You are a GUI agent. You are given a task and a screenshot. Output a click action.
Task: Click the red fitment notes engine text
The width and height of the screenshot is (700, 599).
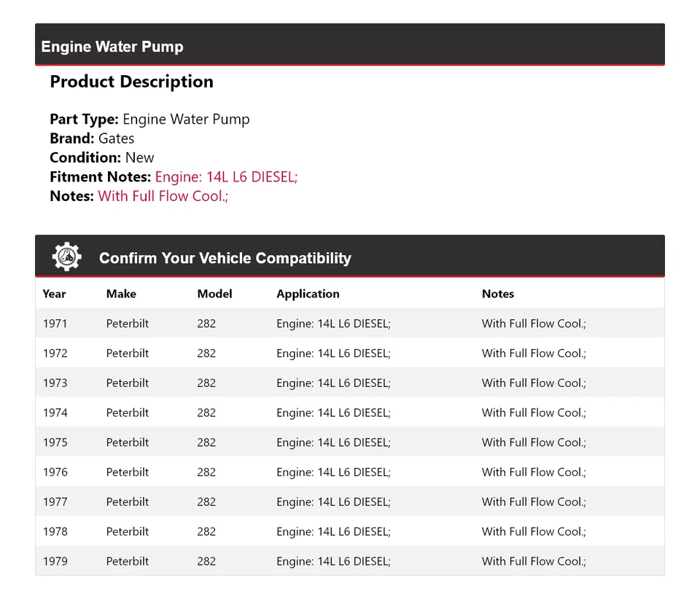pyautogui.click(x=226, y=176)
